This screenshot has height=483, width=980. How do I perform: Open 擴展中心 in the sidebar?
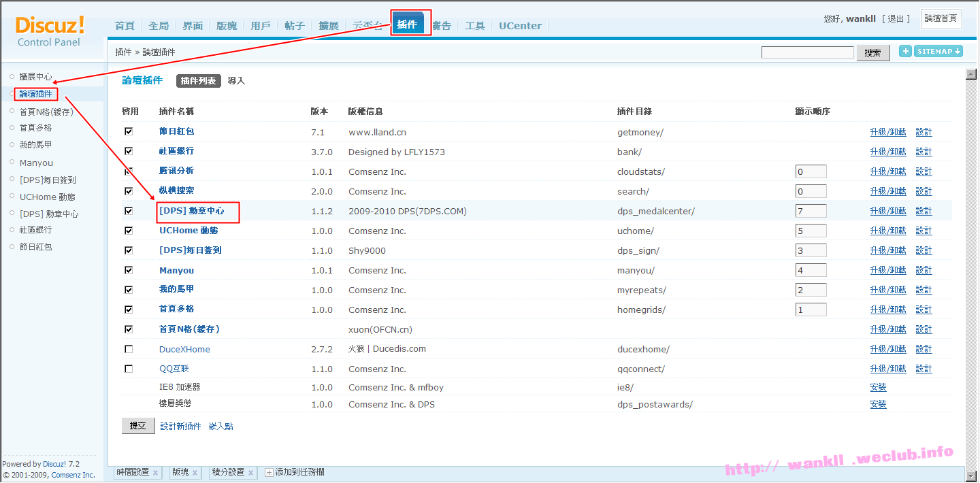[35, 77]
